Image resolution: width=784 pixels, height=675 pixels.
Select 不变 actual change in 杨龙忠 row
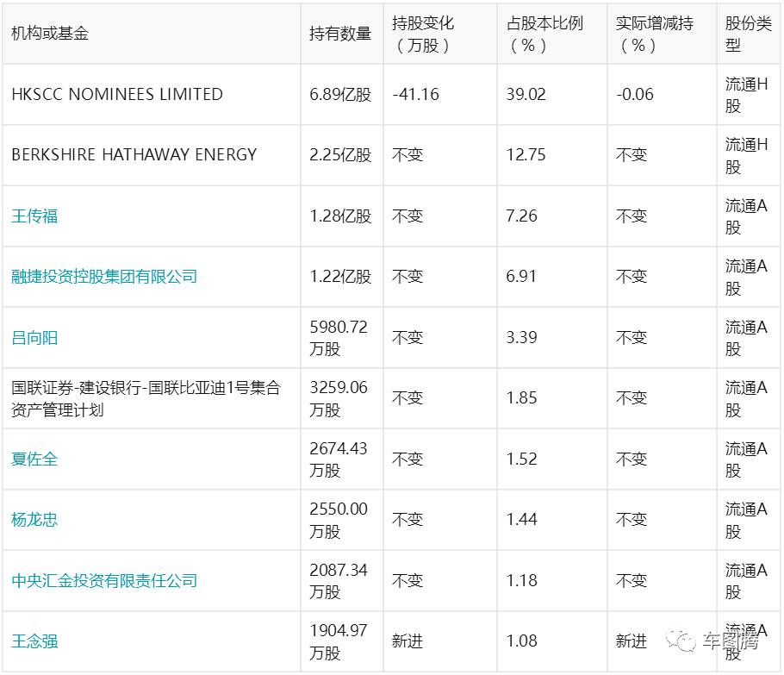(632, 519)
